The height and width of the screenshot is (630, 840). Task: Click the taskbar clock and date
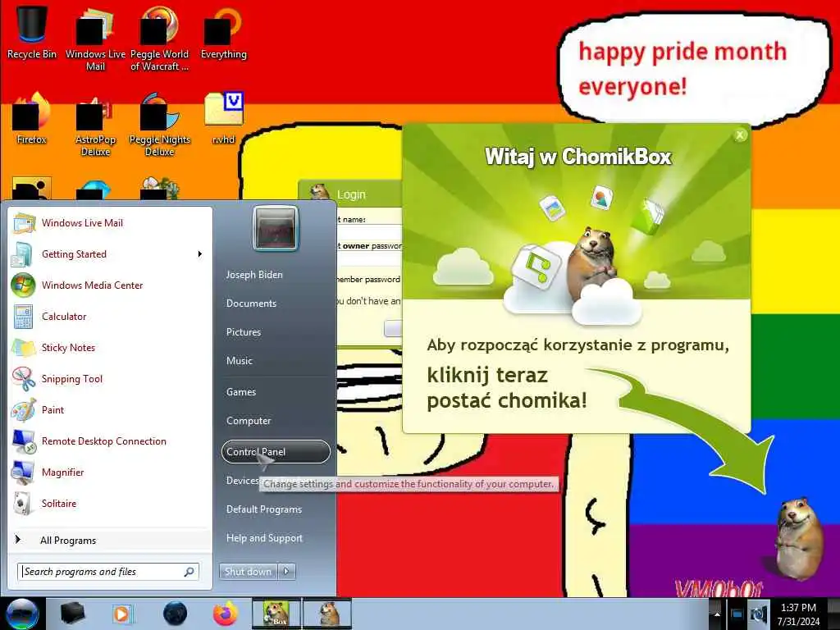tap(798, 614)
